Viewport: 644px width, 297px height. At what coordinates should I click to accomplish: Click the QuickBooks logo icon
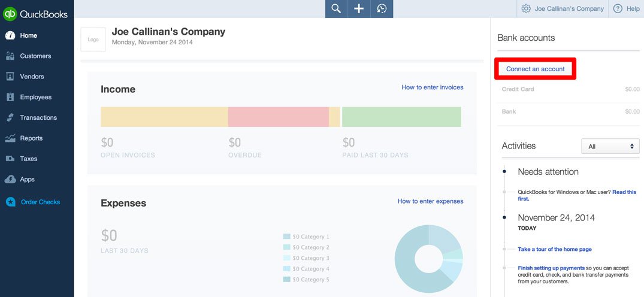tap(10, 14)
